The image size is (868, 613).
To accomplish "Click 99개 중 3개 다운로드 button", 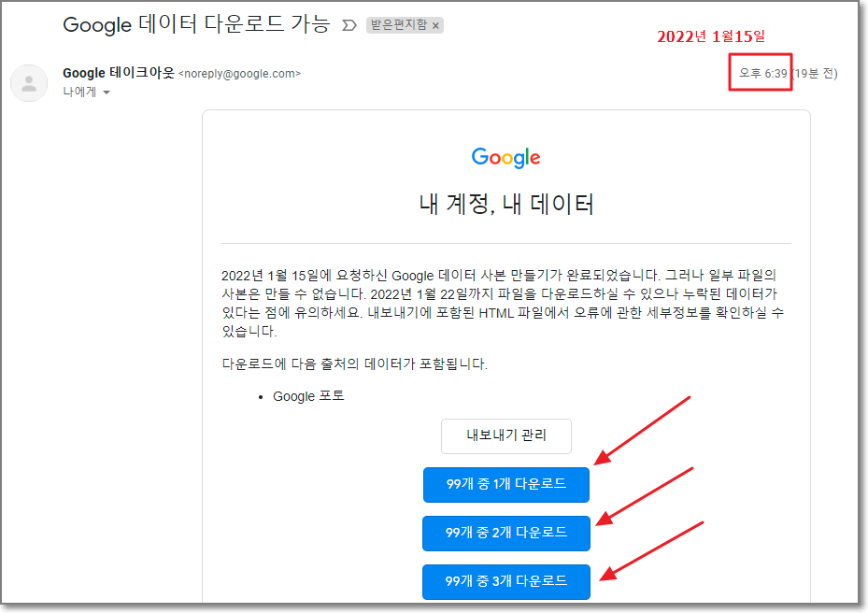I will click(506, 581).
